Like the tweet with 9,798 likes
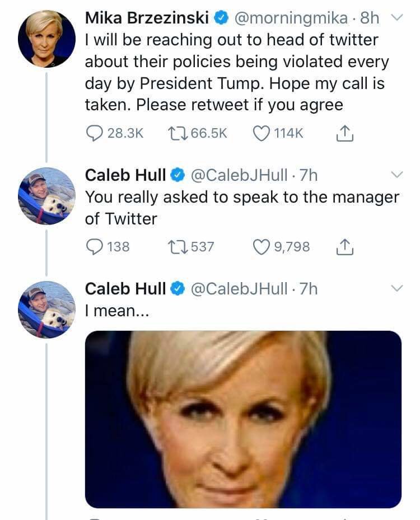 262,246
